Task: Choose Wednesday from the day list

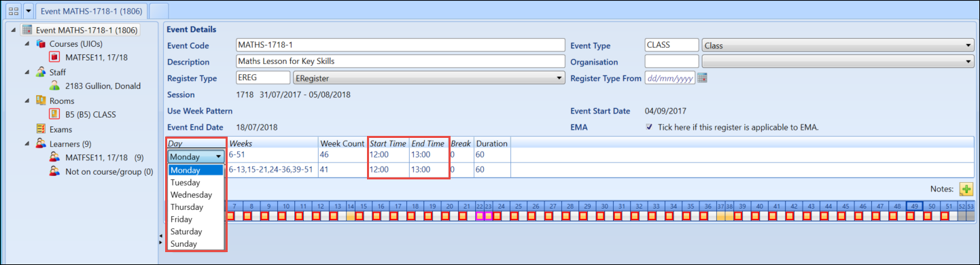Action: (x=196, y=195)
